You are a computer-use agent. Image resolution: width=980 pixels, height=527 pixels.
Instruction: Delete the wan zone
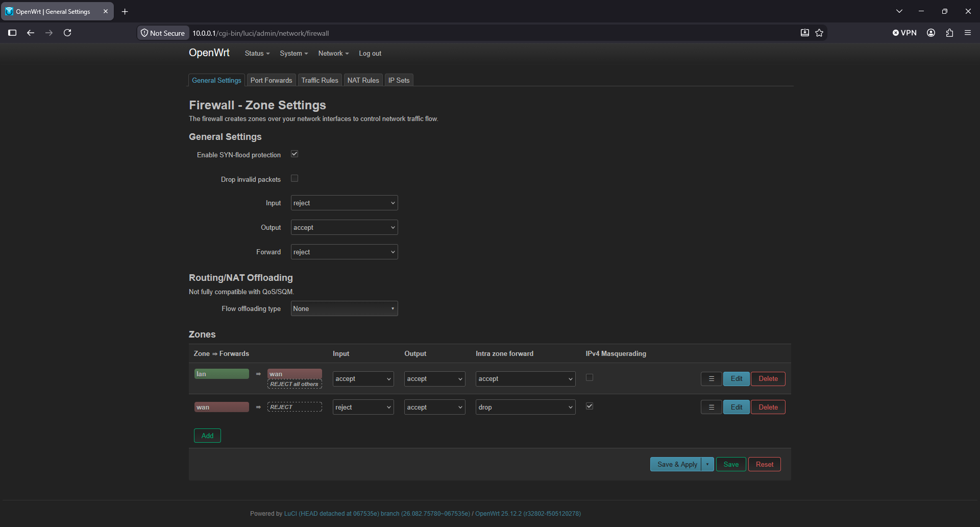click(768, 408)
